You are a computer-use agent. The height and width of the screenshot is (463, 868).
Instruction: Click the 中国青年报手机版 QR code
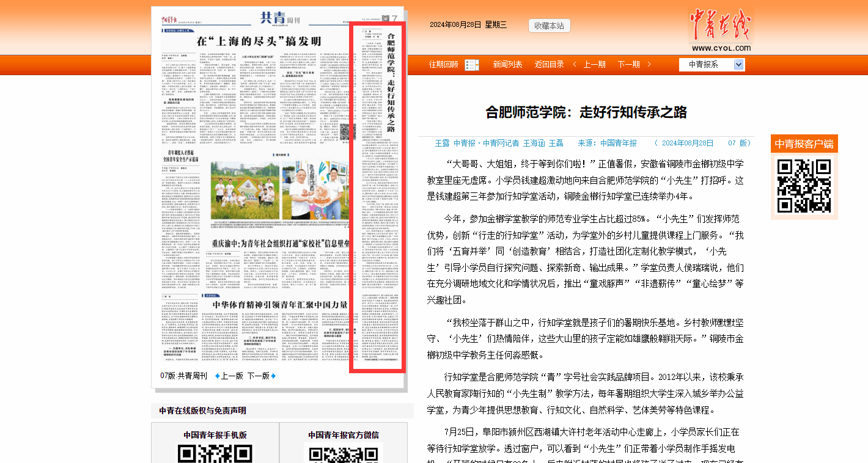215,453
